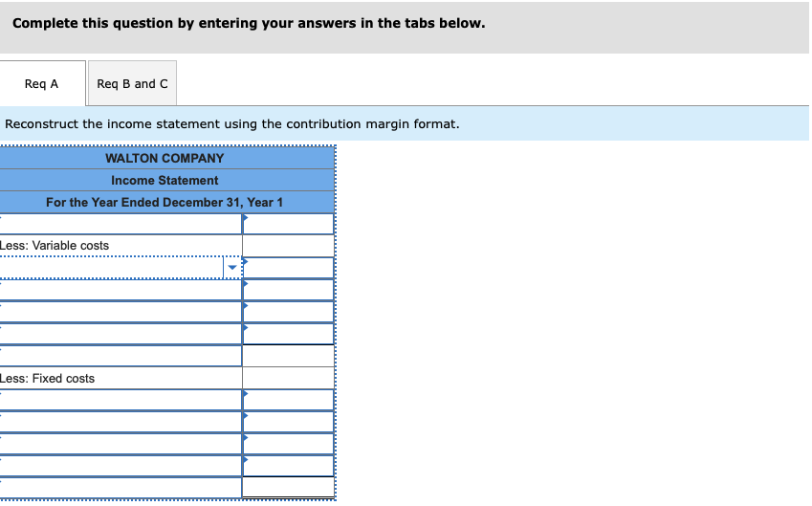Select first label cell under the date header

coord(121,224)
